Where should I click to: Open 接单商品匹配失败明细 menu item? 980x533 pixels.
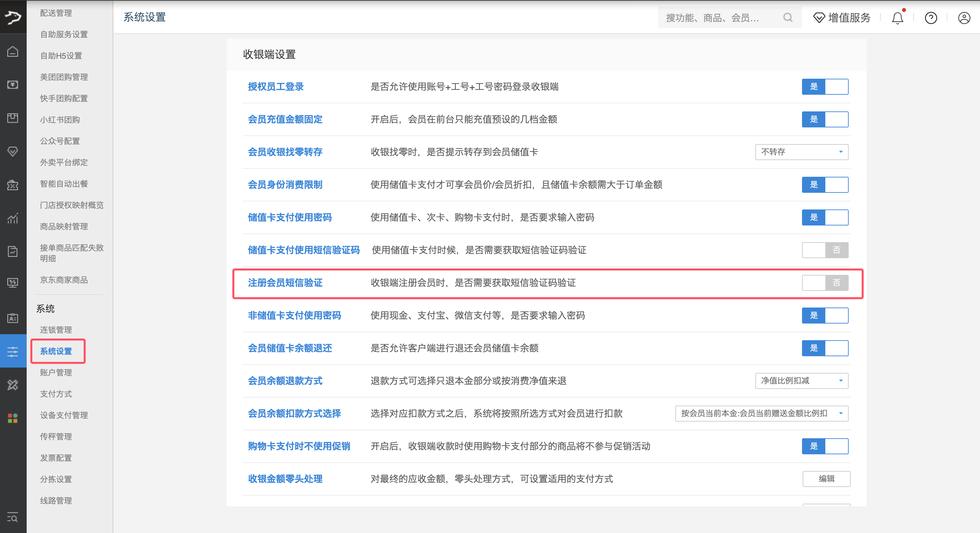coord(72,253)
